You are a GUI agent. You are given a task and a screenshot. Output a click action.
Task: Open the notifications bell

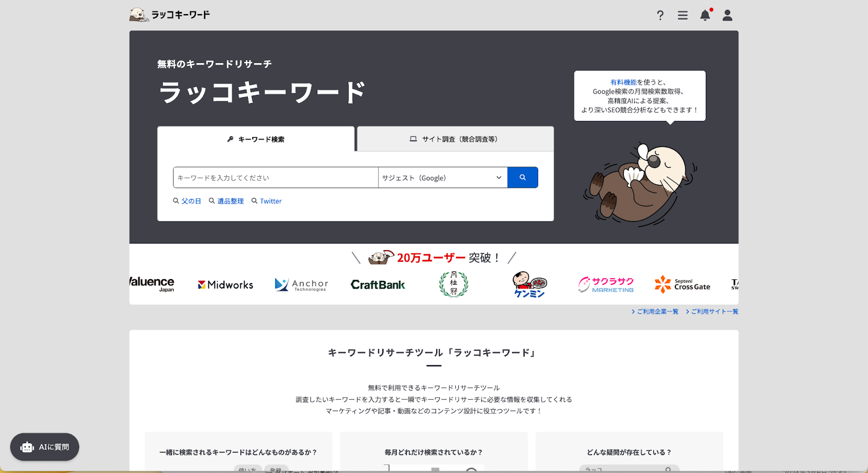click(x=705, y=15)
